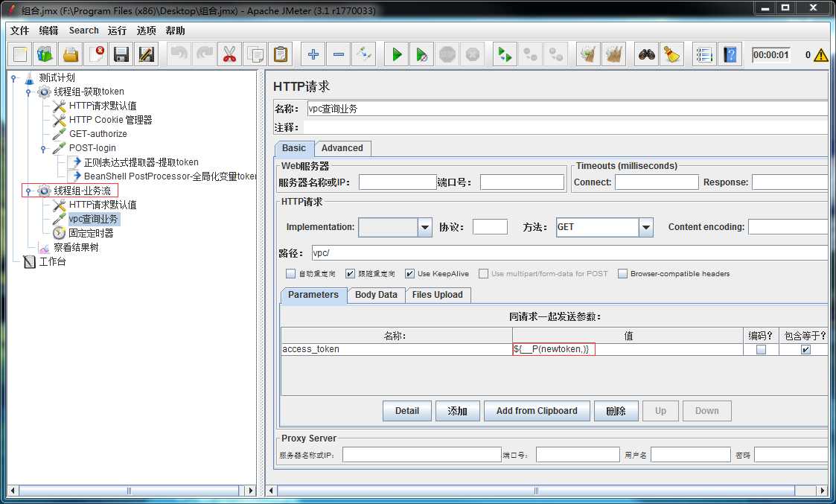Screen dimensions: 836x504
Task: Click the Paste clipboard icon
Action: tap(280, 54)
